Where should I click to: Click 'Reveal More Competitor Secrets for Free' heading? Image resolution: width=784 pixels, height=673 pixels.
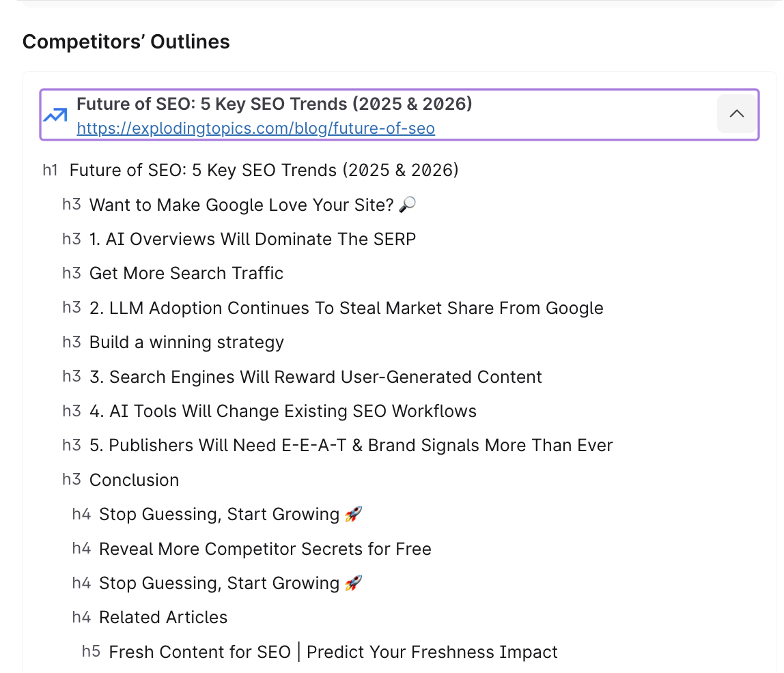(265, 549)
